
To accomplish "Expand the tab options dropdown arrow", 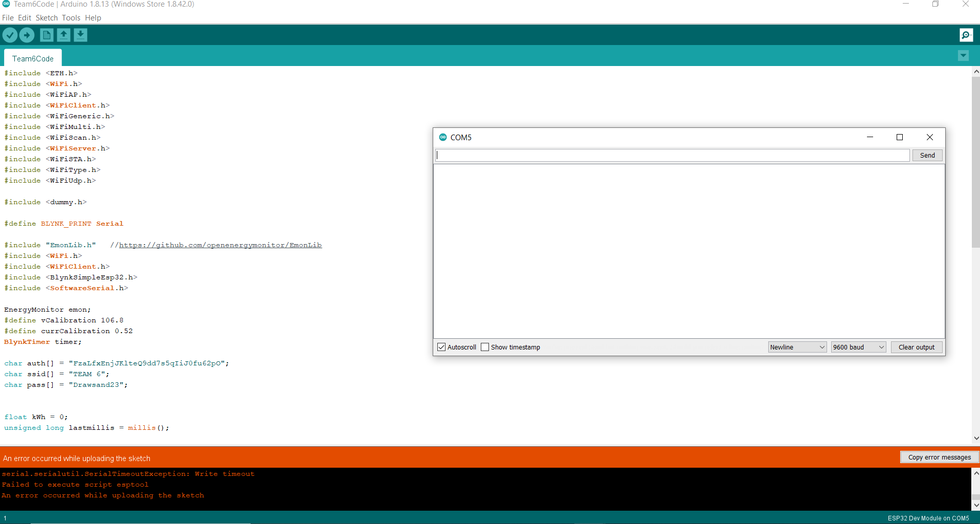I will (x=963, y=56).
